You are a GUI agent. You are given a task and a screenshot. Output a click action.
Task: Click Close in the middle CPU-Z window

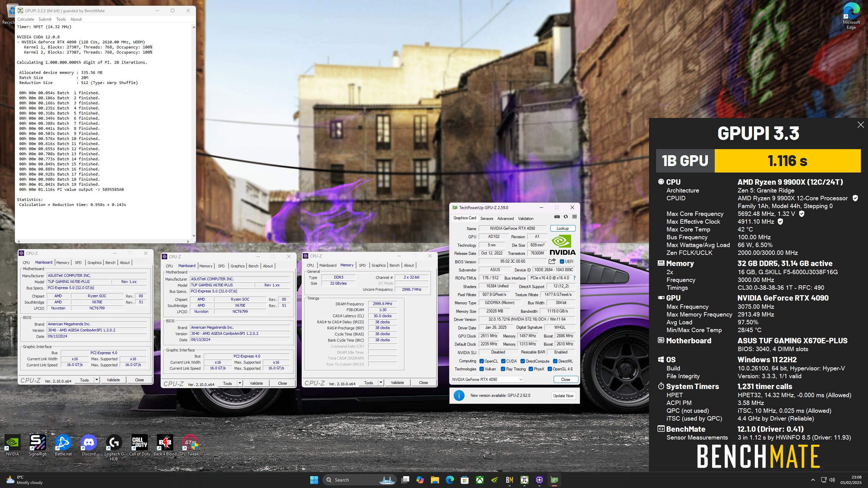282,383
